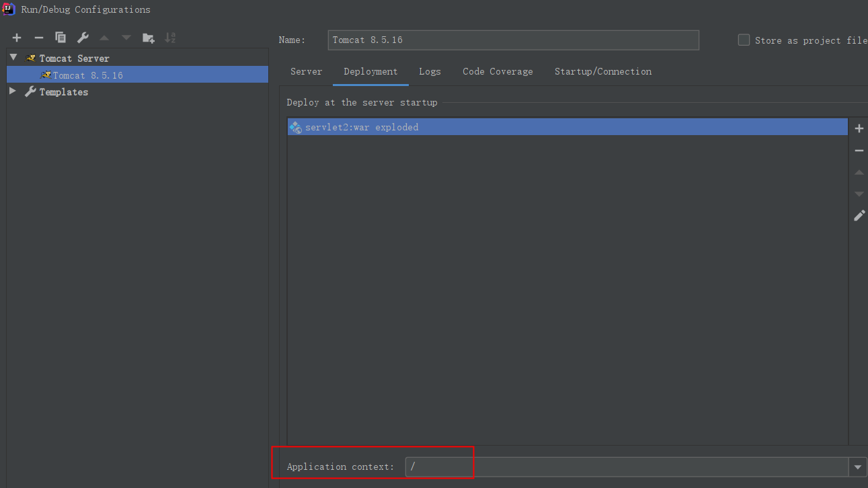The image size is (868, 488).
Task: Remove configuration with minus icon
Action: point(39,38)
